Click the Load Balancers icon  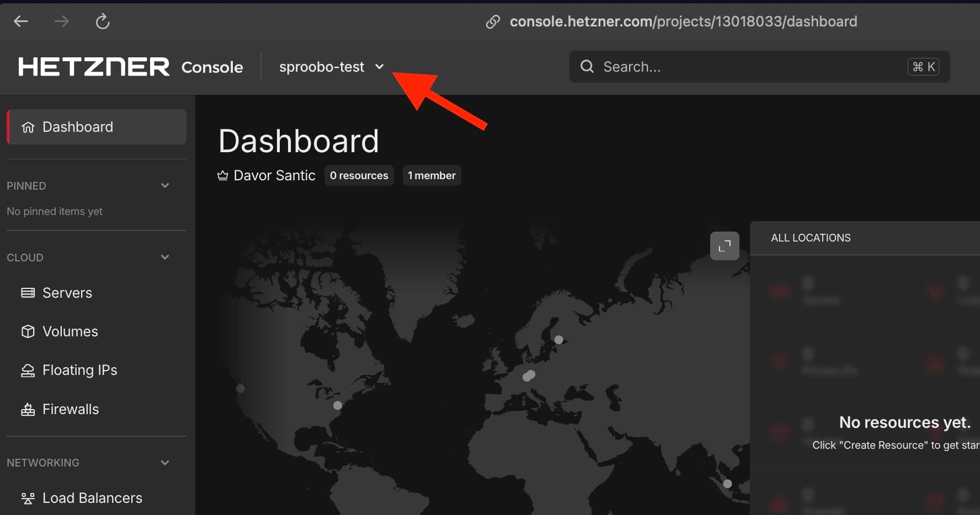click(x=28, y=498)
